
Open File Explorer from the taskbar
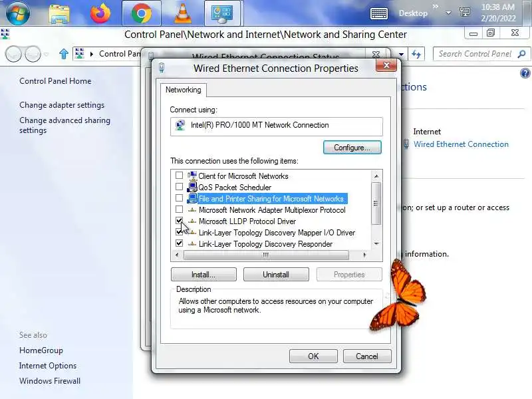click(x=59, y=13)
